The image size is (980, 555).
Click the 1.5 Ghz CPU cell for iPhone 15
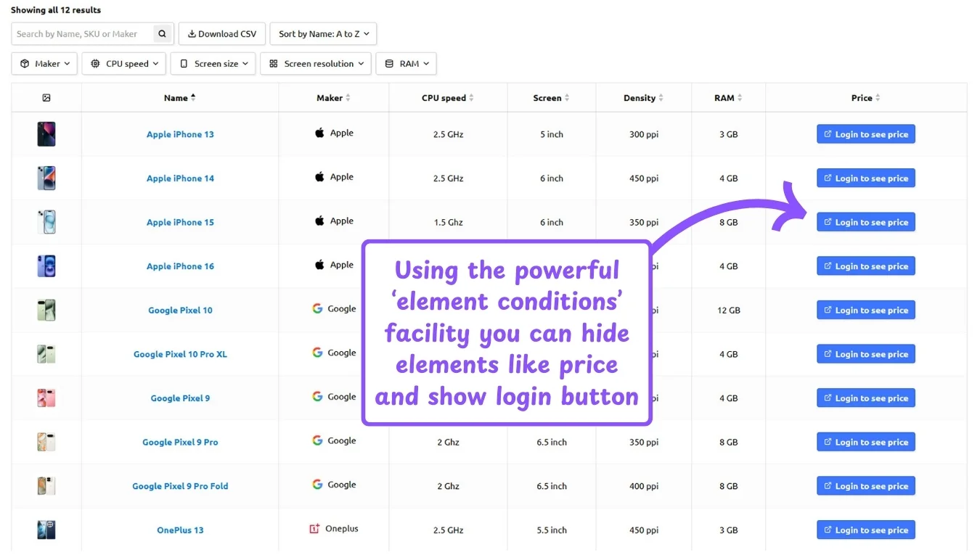449,222
